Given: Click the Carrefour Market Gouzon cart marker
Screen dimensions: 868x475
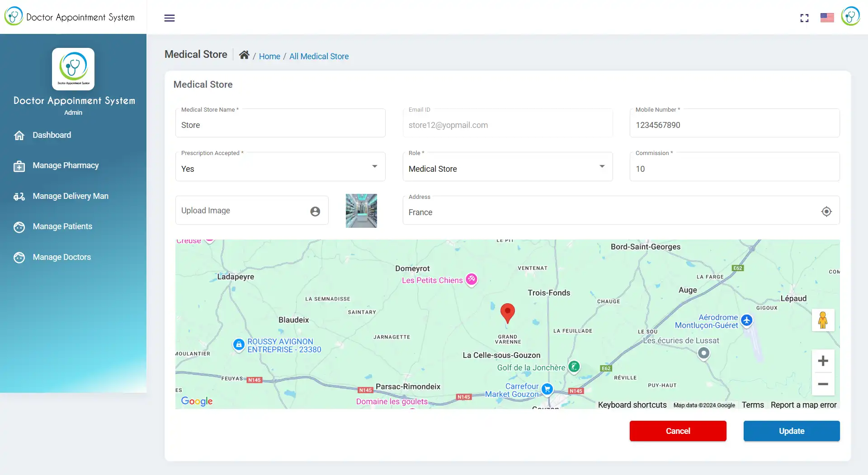Looking at the screenshot, I should point(547,389).
